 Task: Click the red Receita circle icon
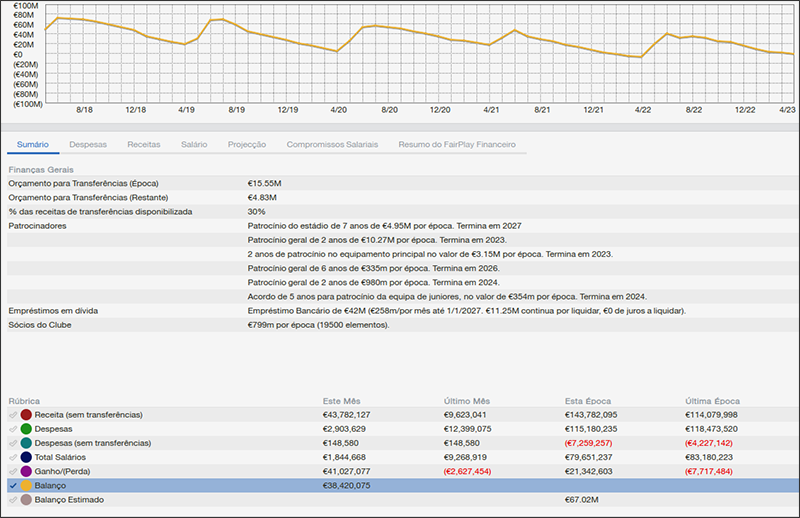26,414
